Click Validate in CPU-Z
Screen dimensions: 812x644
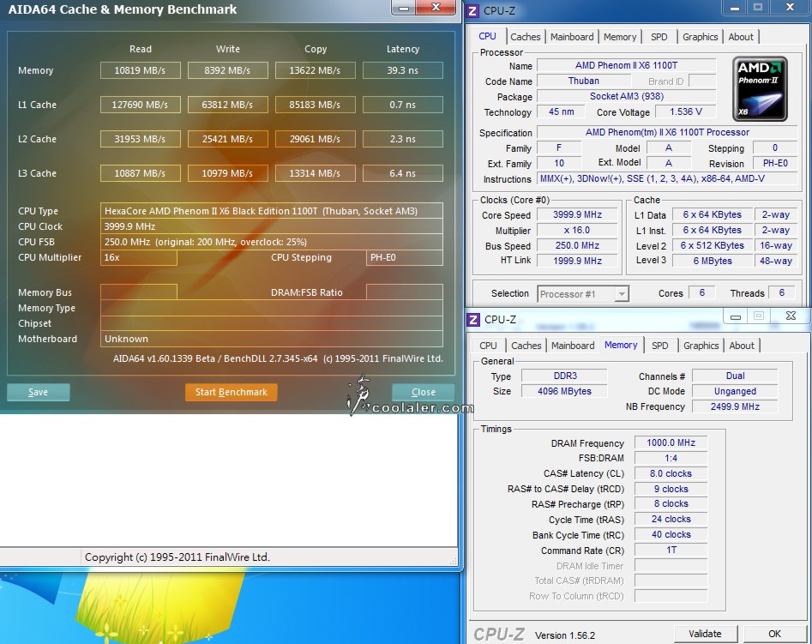(x=705, y=634)
